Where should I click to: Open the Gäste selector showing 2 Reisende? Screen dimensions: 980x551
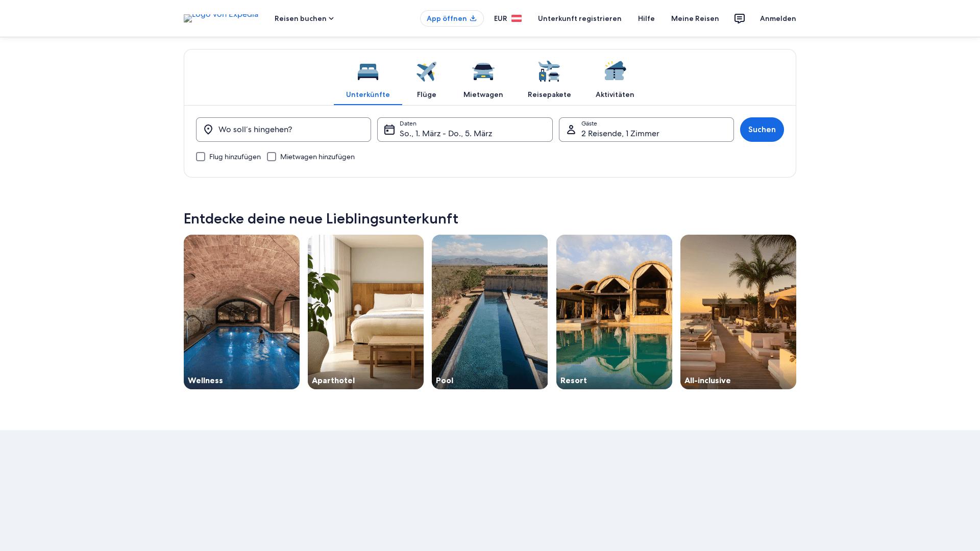[x=646, y=130]
